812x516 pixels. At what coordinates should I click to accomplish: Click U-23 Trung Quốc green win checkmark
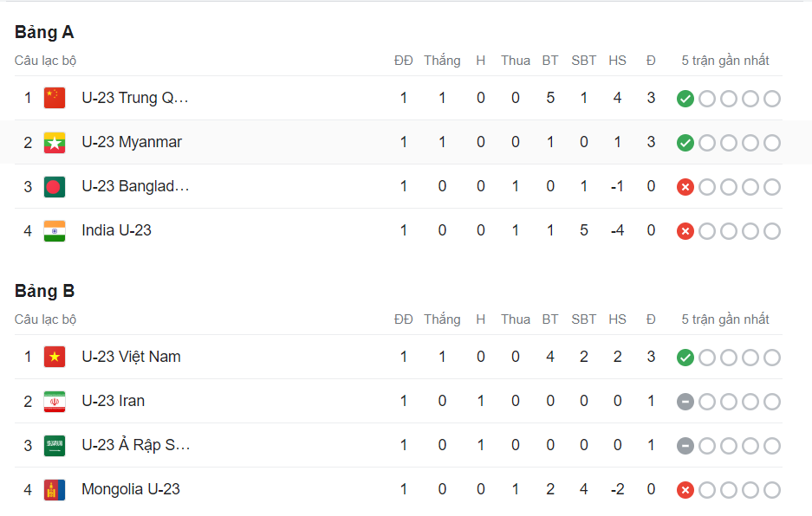tap(685, 99)
